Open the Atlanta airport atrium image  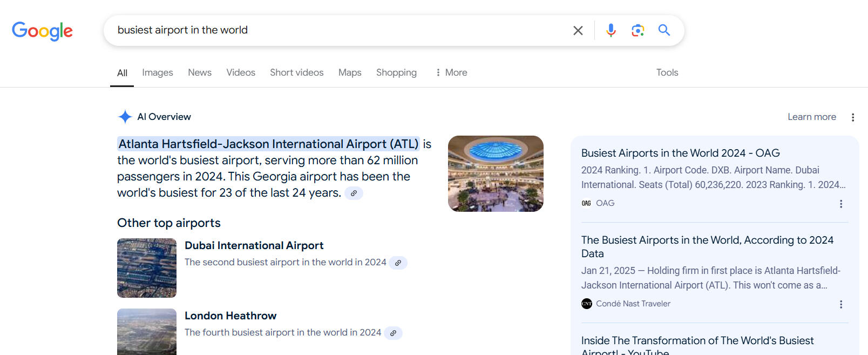pos(496,173)
